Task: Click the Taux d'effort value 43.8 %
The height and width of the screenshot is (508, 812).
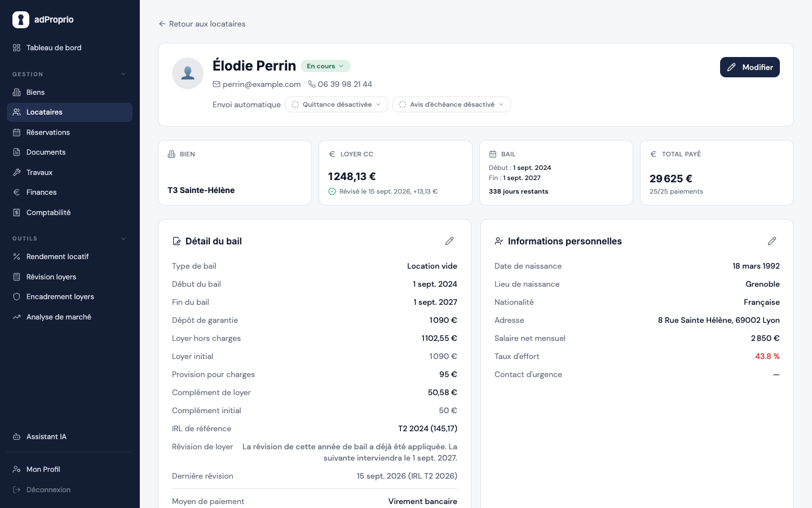Action: tap(767, 356)
